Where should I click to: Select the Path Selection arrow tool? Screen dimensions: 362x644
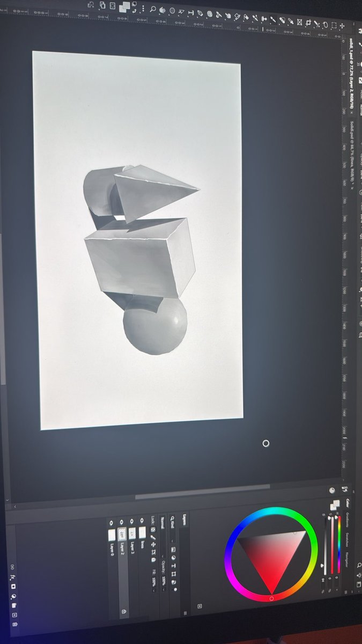181,12
